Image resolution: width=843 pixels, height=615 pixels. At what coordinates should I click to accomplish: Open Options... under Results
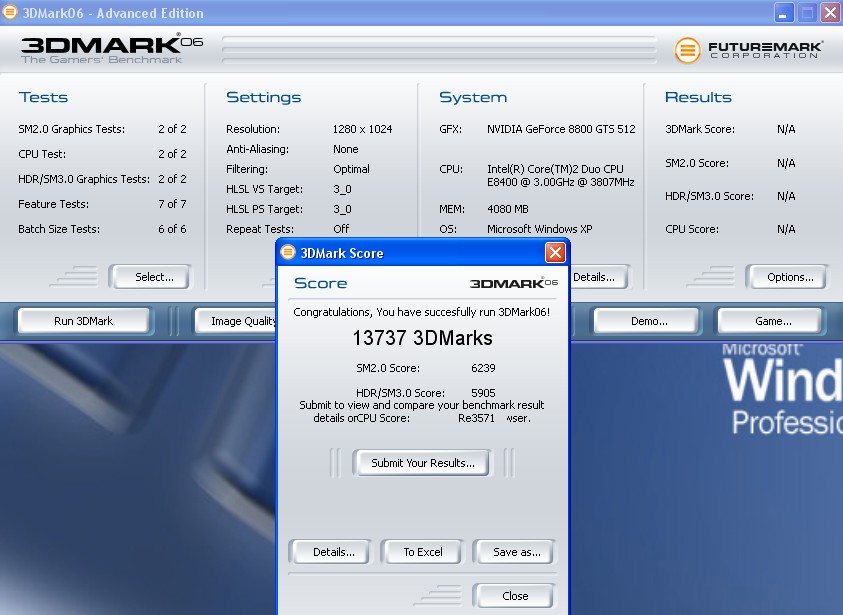click(787, 277)
